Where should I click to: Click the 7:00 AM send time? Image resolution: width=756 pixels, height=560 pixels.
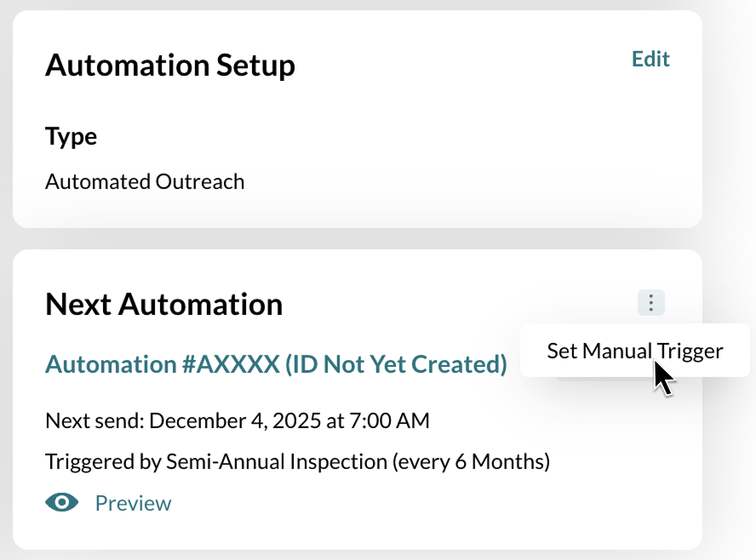395,420
